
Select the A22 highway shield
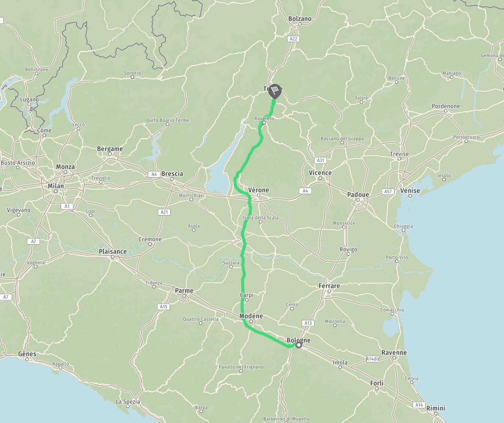pos(293,39)
